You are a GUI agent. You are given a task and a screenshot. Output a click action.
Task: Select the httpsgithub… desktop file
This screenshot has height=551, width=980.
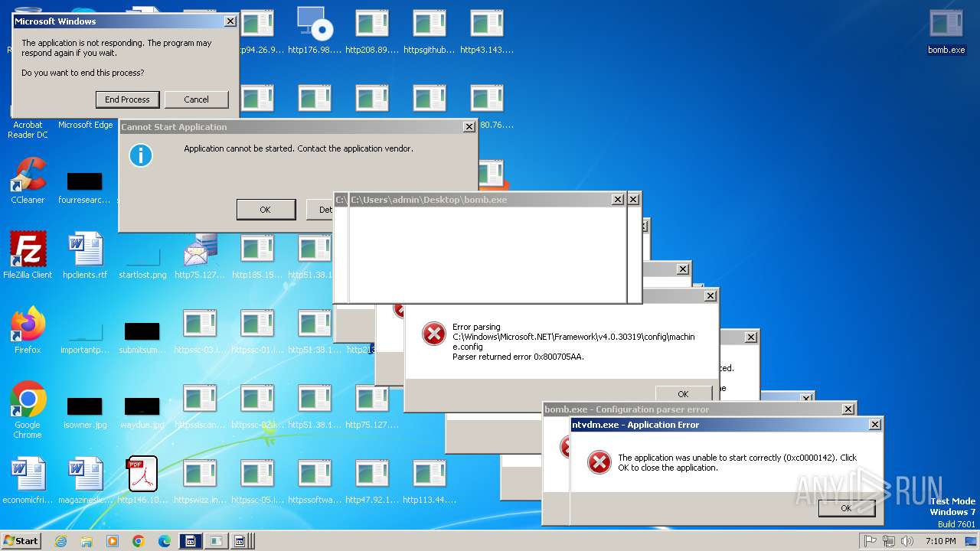coord(430,31)
